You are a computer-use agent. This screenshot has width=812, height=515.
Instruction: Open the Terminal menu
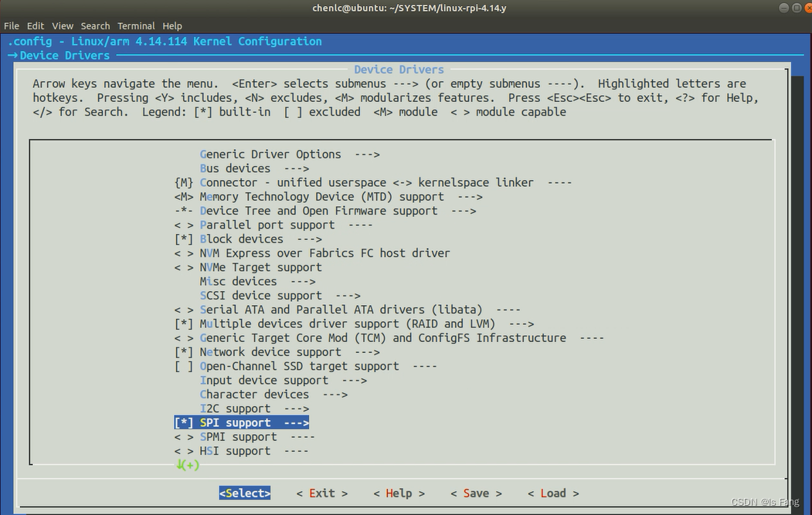[x=136, y=26]
